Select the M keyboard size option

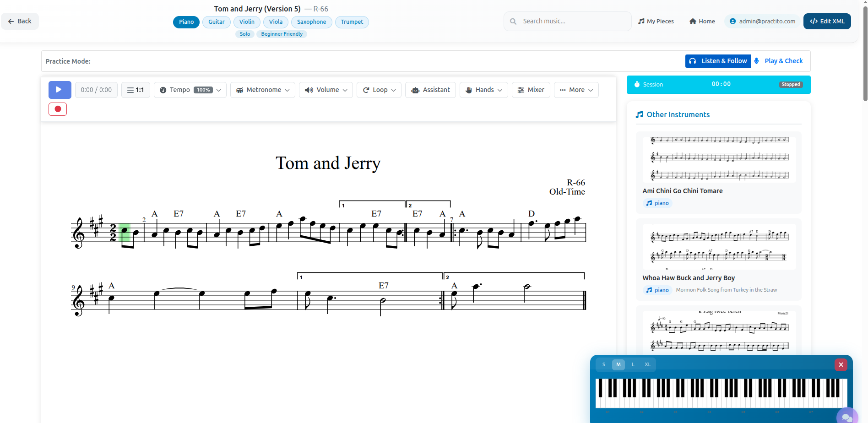point(618,364)
